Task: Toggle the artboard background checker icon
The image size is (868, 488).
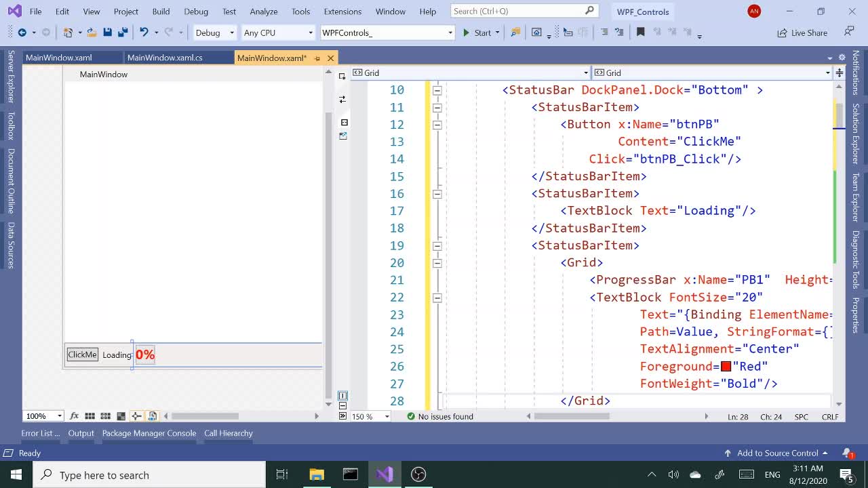Action: (121, 416)
